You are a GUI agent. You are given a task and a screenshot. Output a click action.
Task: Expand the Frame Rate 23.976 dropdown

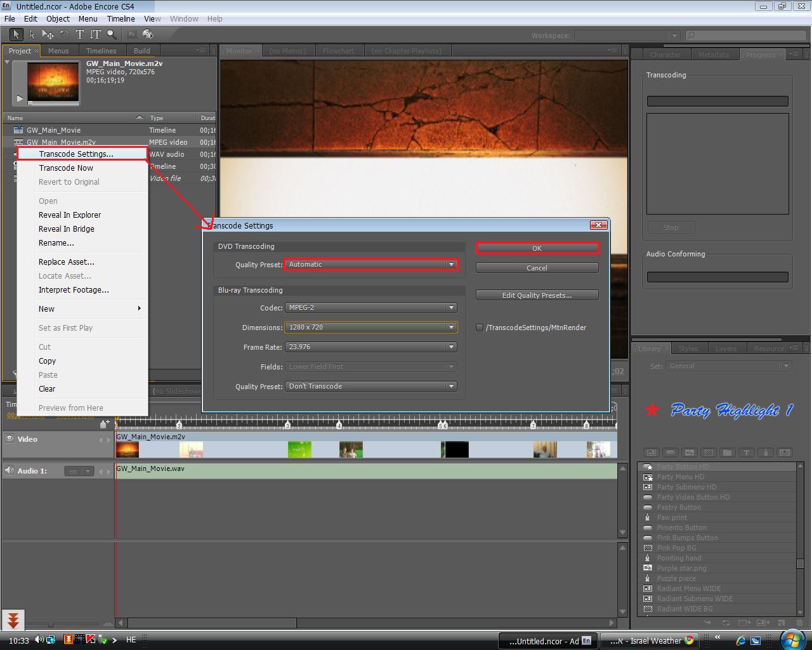click(x=371, y=347)
